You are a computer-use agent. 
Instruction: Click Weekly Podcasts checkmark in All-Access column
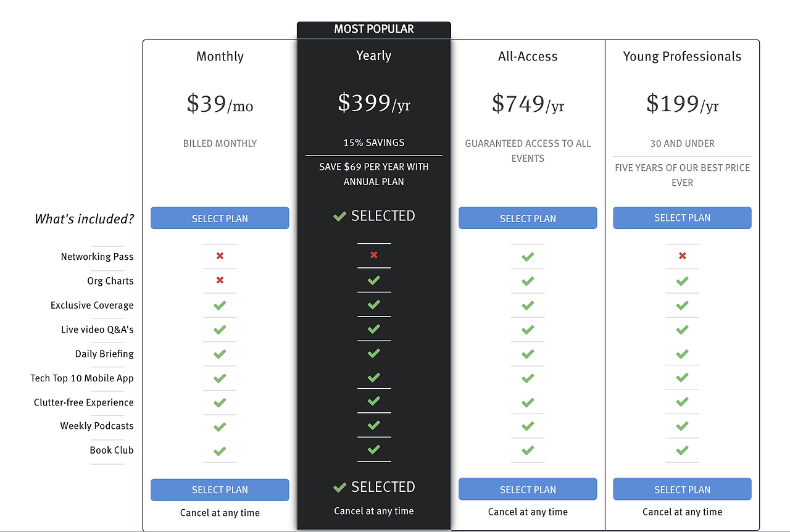click(528, 426)
